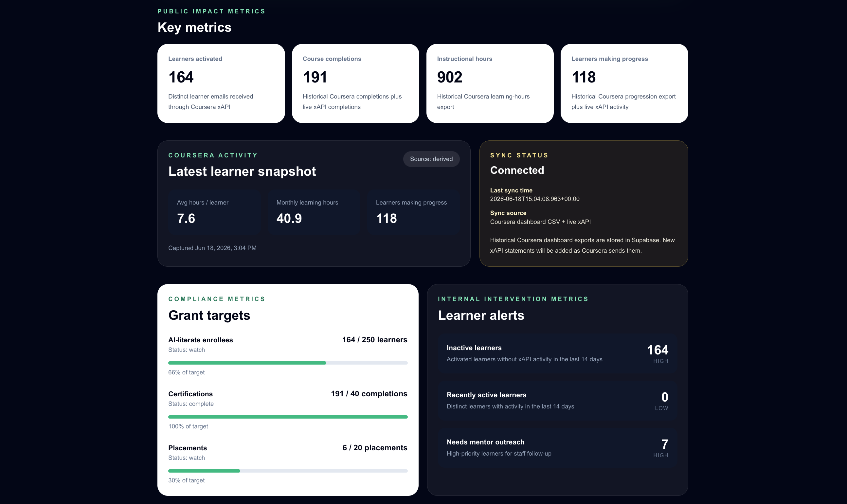Click the 'Learner alerts' heading
The height and width of the screenshot is (504, 847).
[x=481, y=315]
